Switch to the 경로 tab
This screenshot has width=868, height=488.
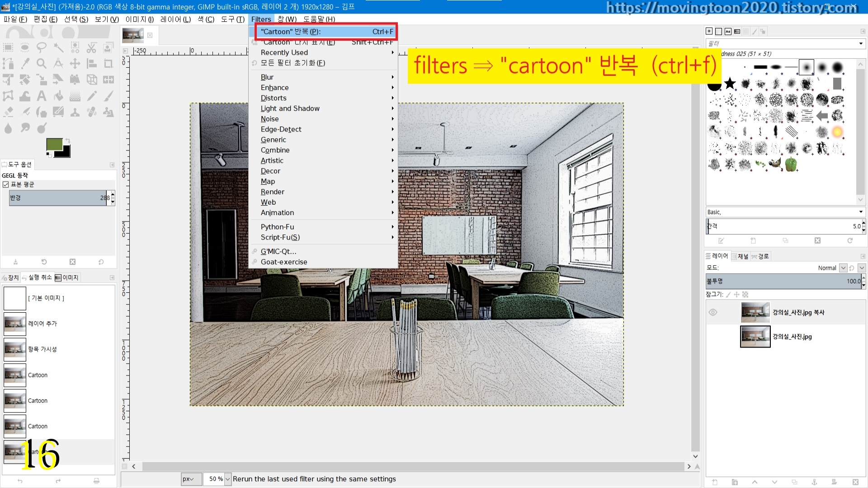[760, 256]
